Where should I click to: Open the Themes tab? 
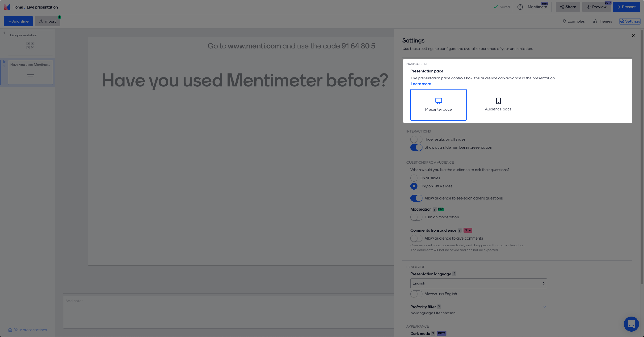tap(602, 21)
